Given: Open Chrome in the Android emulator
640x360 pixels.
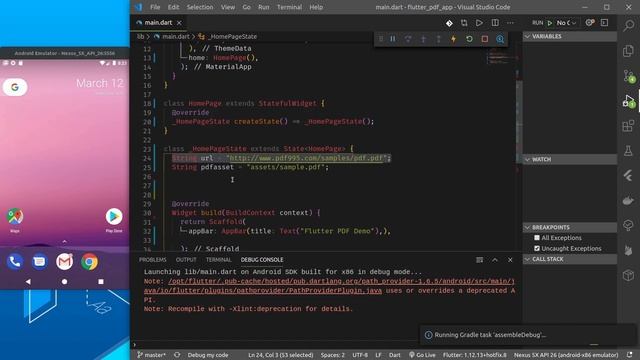Looking at the screenshot, I should coord(89,262).
